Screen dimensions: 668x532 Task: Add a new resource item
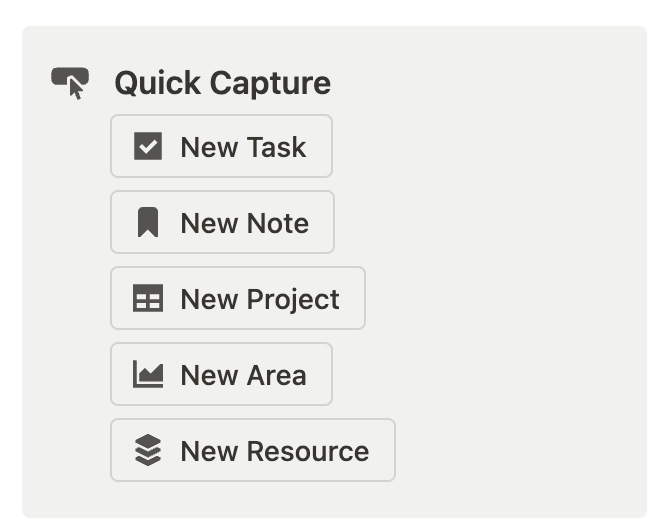coord(253,451)
